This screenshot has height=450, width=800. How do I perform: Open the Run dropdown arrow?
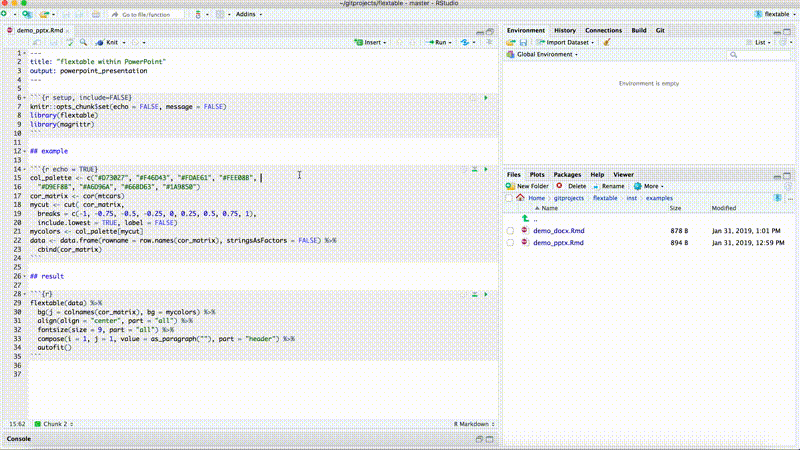pos(450,43)
